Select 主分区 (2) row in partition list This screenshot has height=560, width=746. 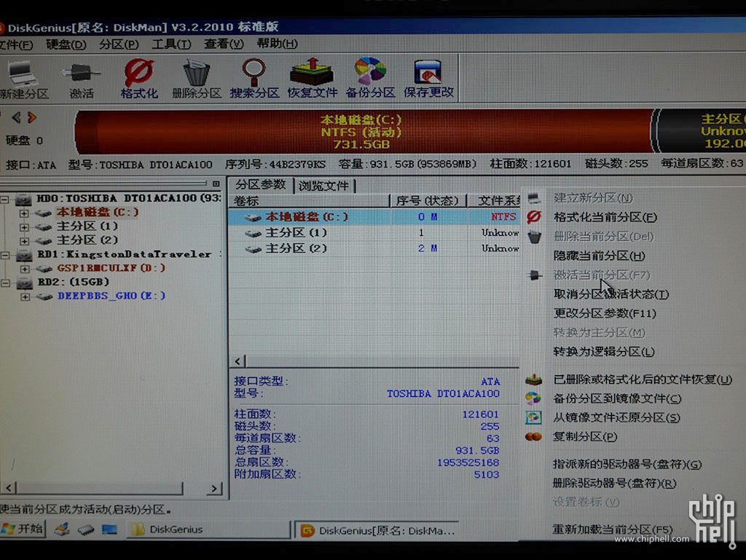374,248
